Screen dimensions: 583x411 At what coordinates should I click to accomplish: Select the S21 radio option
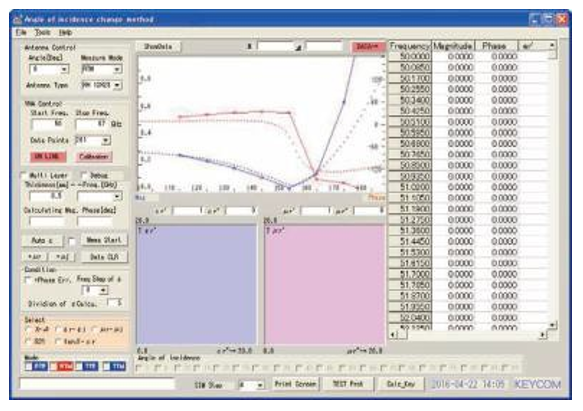pos(28,341)
